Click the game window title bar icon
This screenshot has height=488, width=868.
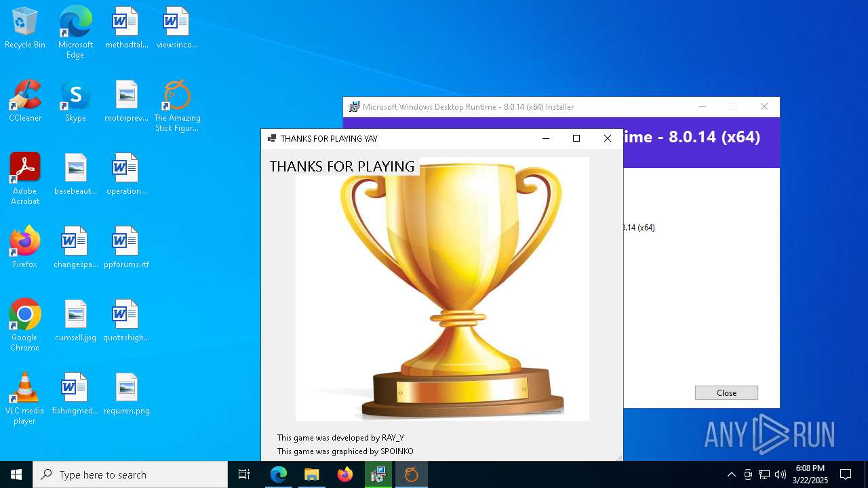click(272, 138)
